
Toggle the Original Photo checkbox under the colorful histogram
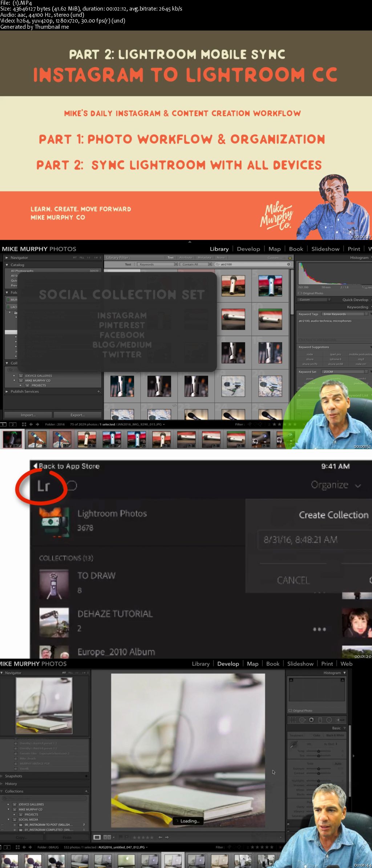click(x=300, y=293)
